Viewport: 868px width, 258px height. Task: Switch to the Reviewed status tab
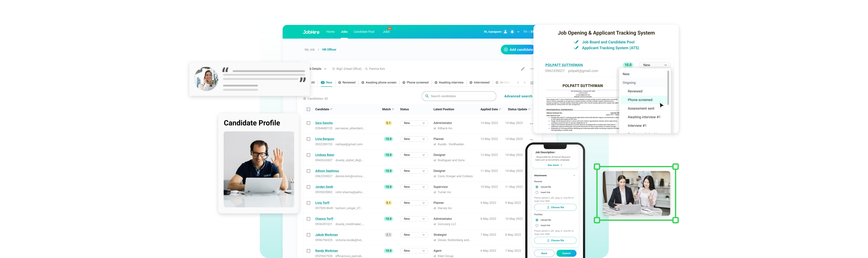pos(347,83)
